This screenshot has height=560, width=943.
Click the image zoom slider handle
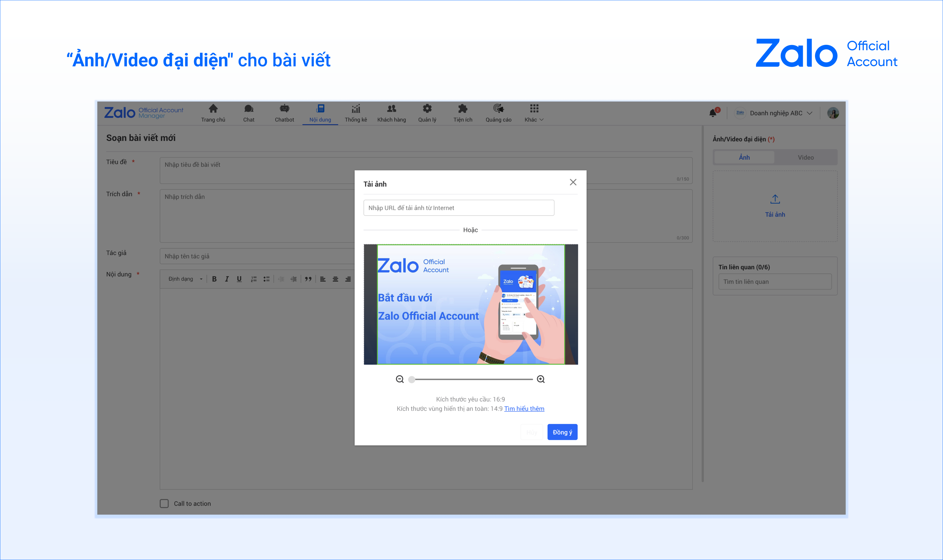[412, 379]
